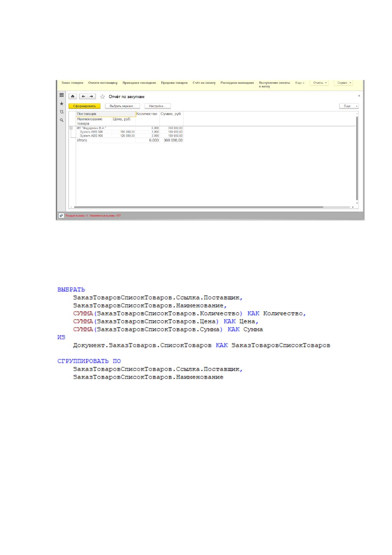Open the Сервис dropdown menu

coord(344,83)
